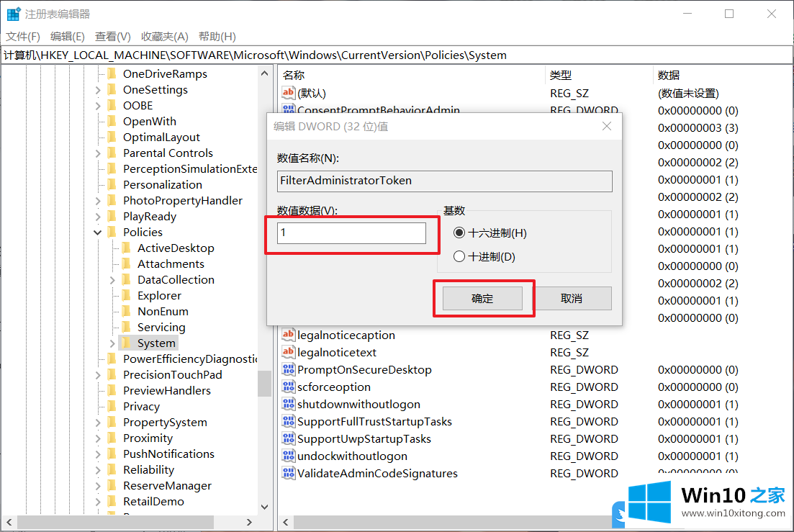Click the (默认) default string value icon
Screen dimensions: 794x532
pyautogui.click(x=288, y=93)
